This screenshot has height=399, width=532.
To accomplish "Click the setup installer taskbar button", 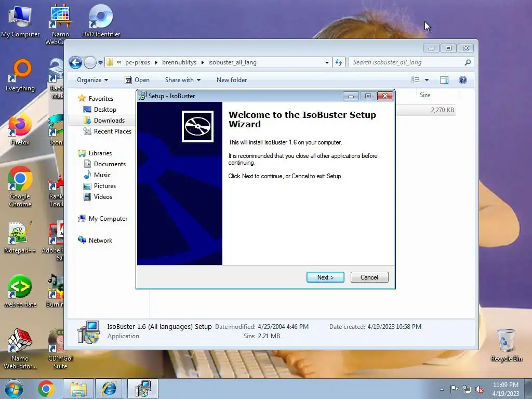I will pyautogui.click(x=143, y=389).
